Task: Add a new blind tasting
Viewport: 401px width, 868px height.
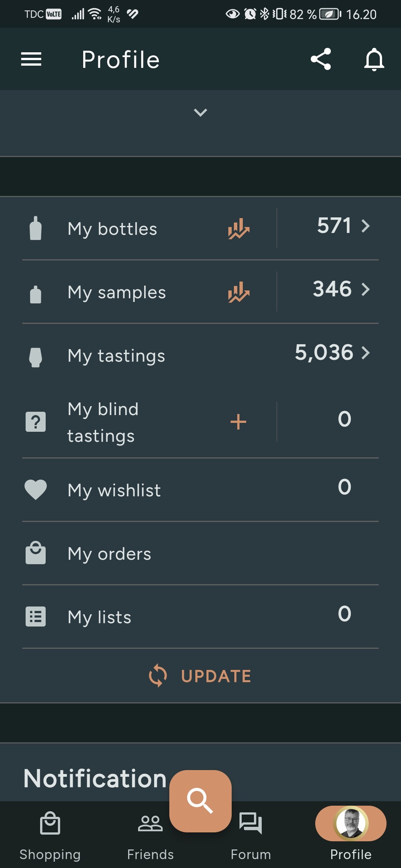Action: click(x=238, y=422)
